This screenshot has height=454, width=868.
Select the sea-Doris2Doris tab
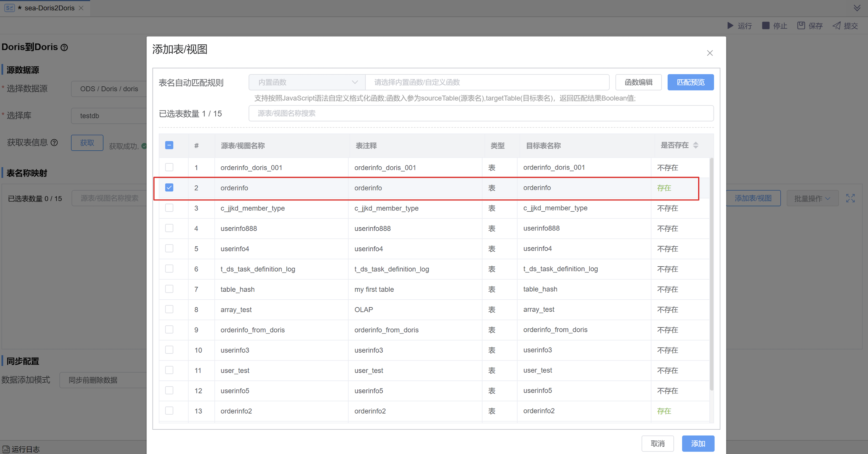49,8
